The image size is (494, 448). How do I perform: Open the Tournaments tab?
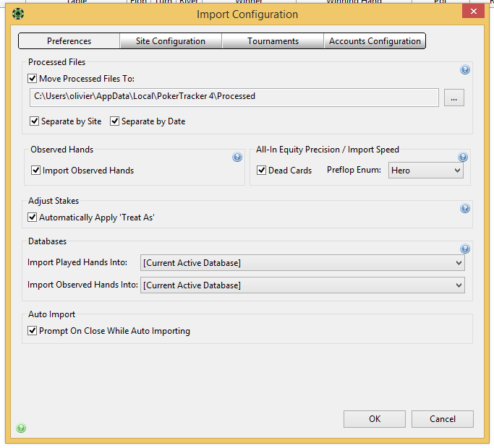[273, 41]
